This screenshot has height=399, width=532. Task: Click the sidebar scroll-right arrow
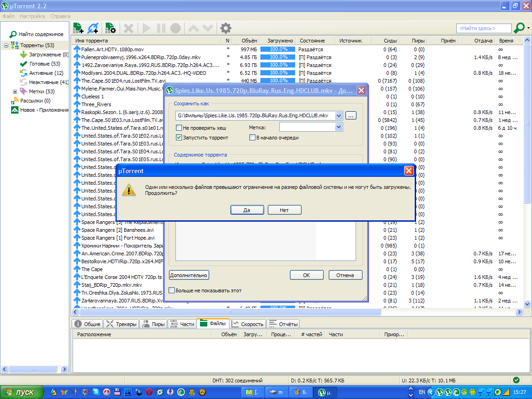pyautogui.click(x=65, y=369)
